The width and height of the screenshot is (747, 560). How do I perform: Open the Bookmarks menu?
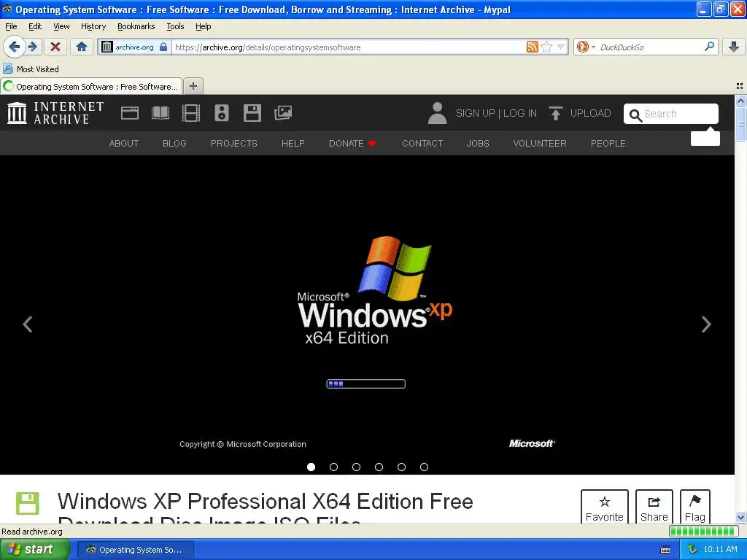point(136,26)
